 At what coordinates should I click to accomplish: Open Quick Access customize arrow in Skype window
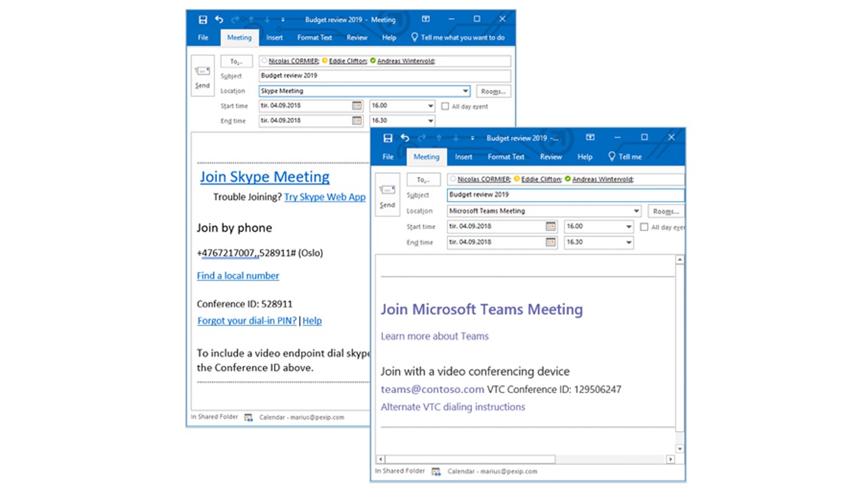283,20
